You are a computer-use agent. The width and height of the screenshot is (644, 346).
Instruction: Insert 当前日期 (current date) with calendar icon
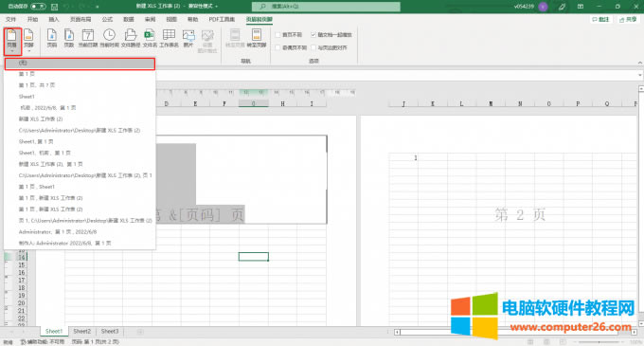pos(88,38)
